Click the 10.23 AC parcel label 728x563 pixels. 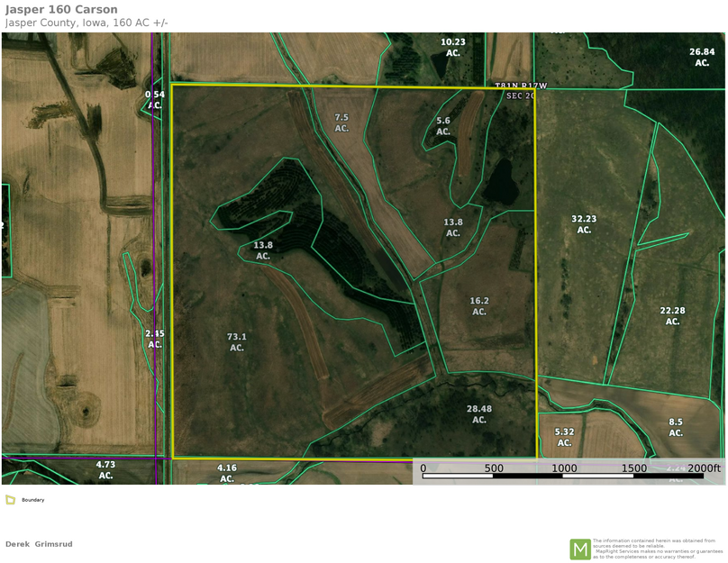point(452,47)
